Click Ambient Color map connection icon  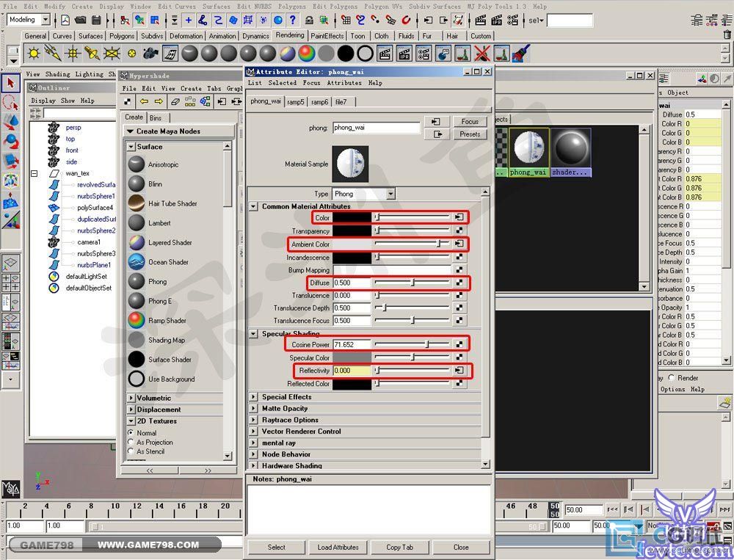(x=459, y=244)
